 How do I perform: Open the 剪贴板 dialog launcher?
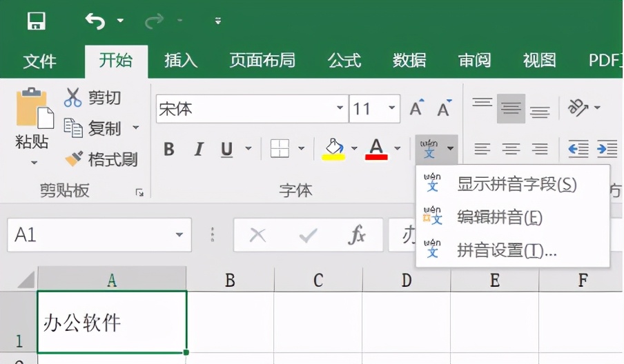(x=139, y=193)
